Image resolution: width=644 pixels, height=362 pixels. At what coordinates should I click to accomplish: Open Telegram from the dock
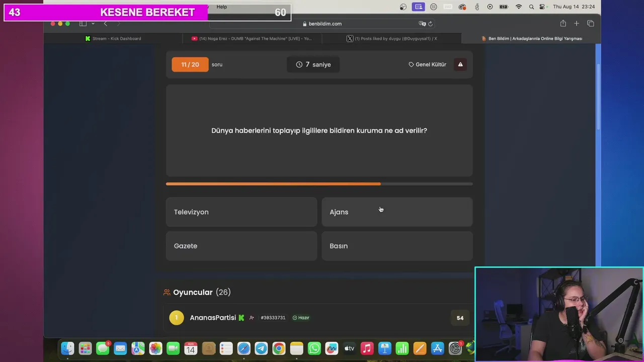(261, 348)
